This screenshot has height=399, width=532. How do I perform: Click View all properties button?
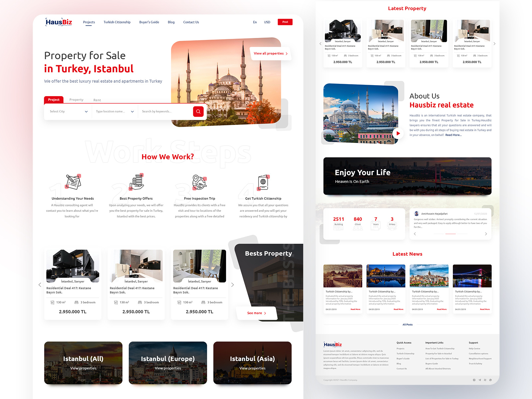tap(271, 54)
